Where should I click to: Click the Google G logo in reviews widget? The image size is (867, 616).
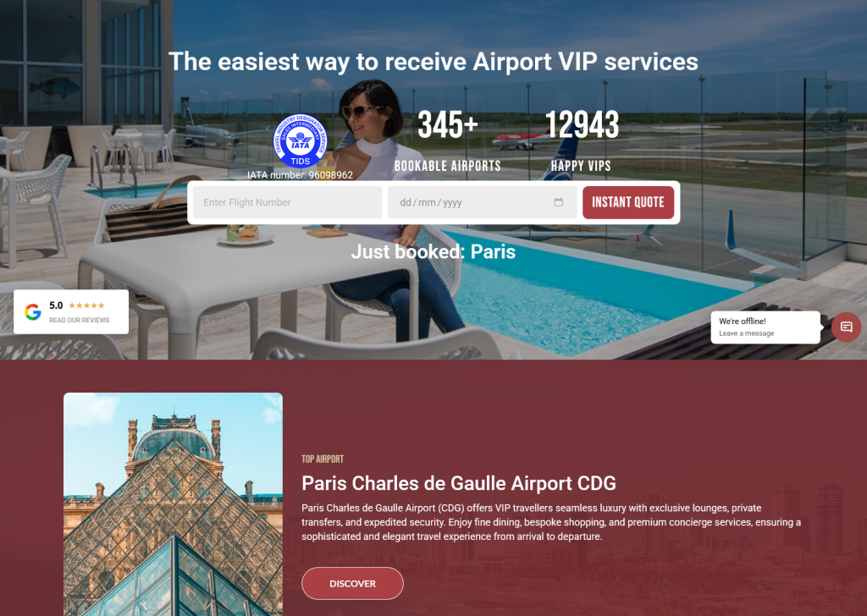pyautogui.click(x=33, y=312)
